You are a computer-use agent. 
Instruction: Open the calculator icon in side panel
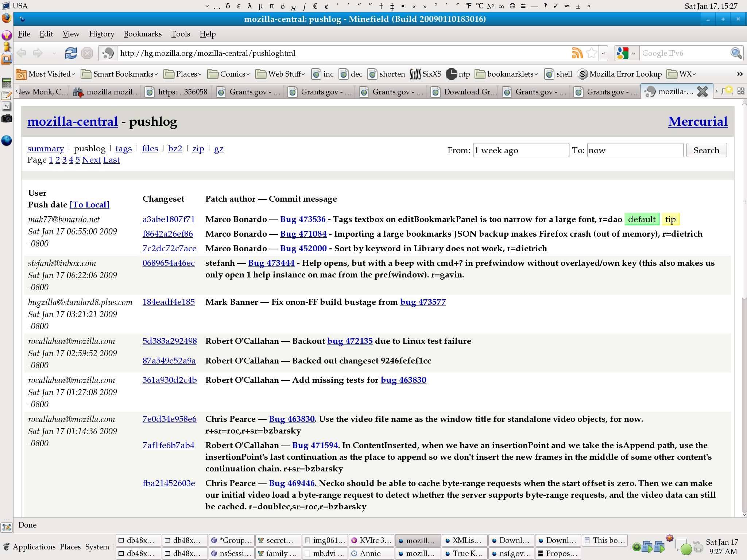click(x=7, y=83)
